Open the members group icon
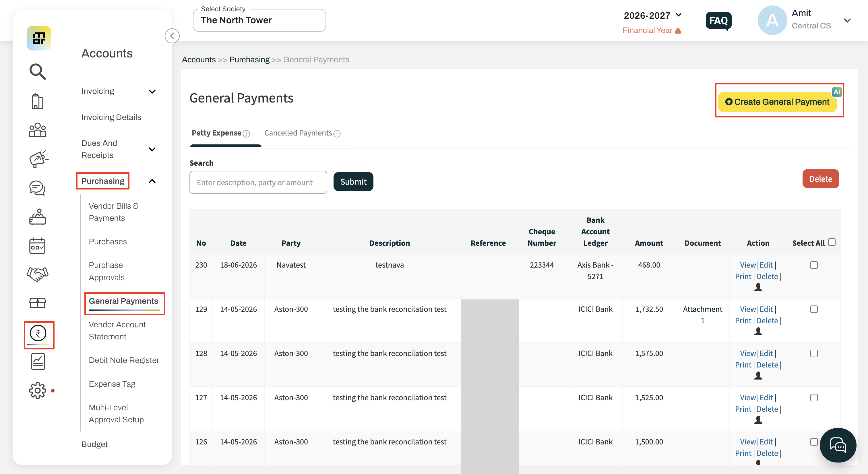 click(x=38, y=130)
